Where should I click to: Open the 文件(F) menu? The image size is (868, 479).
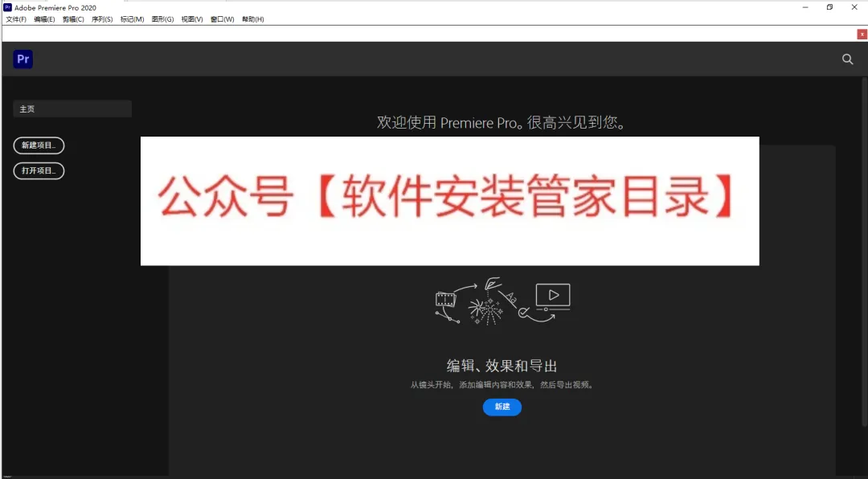(16, 19)
